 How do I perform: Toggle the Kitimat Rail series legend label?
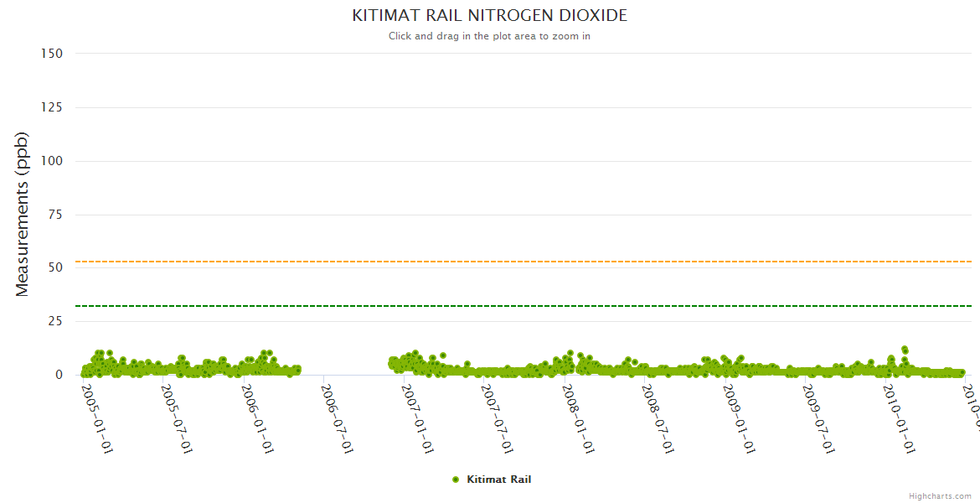pyautogui.click(x=498, y=480)
